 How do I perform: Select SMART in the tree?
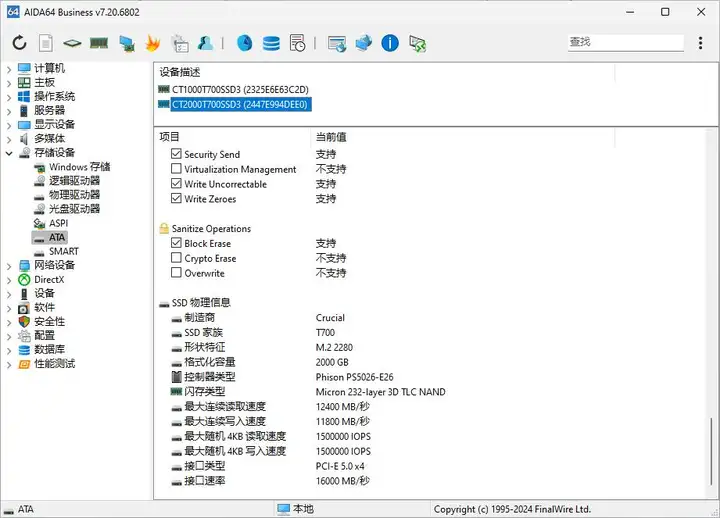tap(64, 251)
